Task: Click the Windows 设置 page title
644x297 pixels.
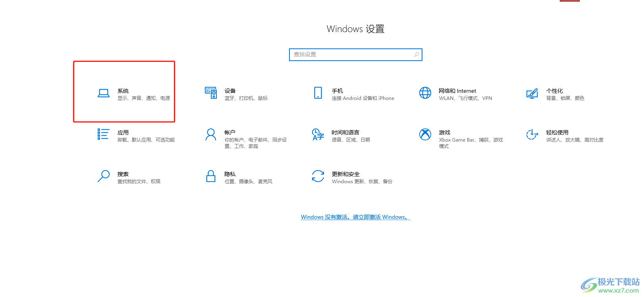Action: tap(356, 29)
